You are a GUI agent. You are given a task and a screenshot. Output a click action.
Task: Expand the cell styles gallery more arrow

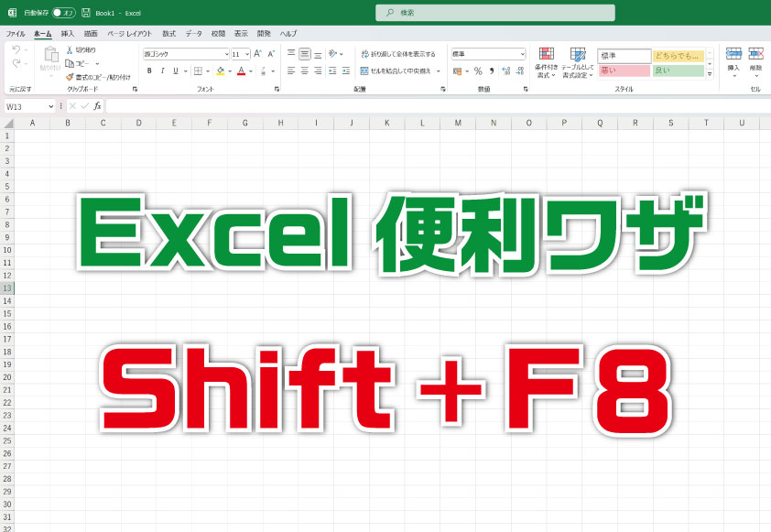710,74
